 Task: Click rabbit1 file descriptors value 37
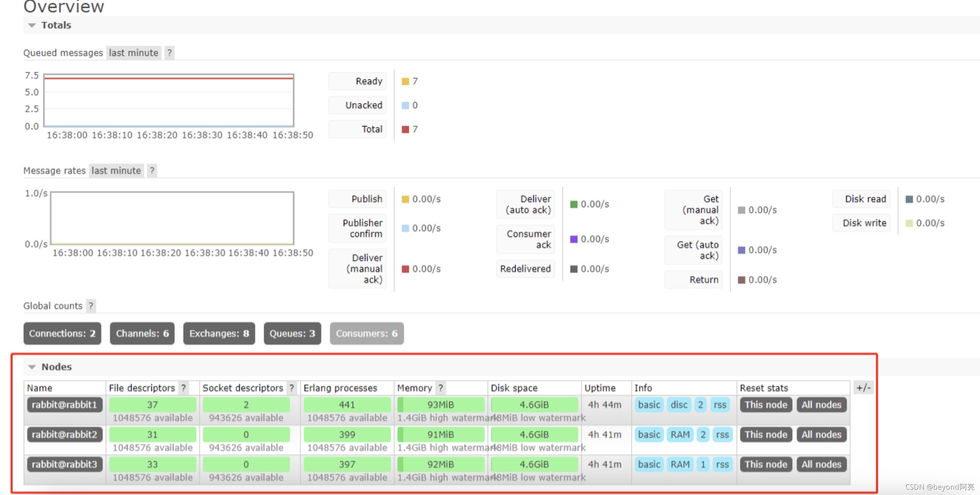coord(152,405)
